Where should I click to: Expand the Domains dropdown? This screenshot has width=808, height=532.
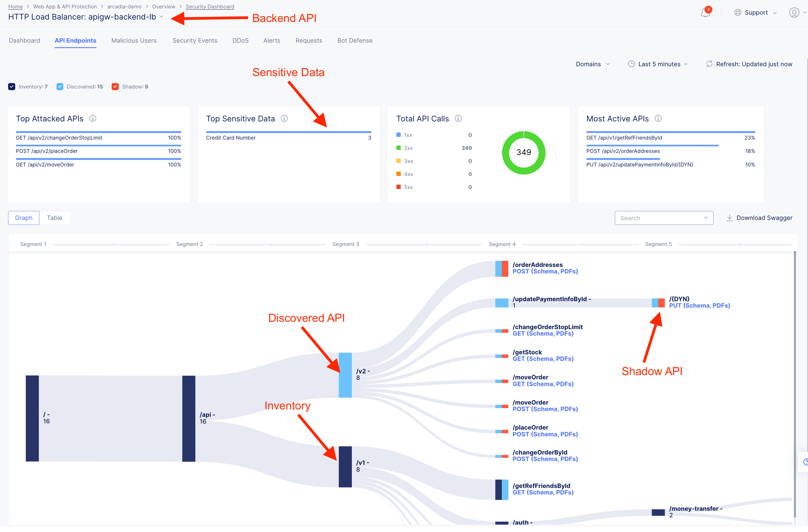592,64
